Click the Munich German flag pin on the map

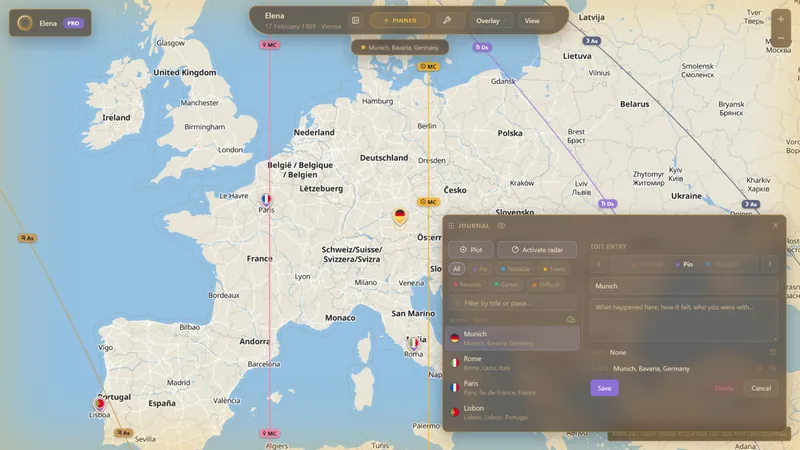pyautogui.click(x=400, y=216)
